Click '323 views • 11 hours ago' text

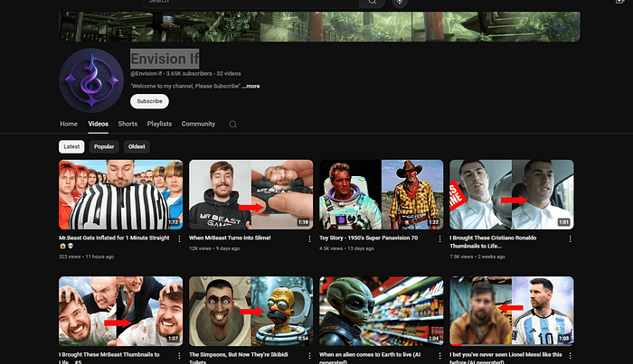click(87, 257)
